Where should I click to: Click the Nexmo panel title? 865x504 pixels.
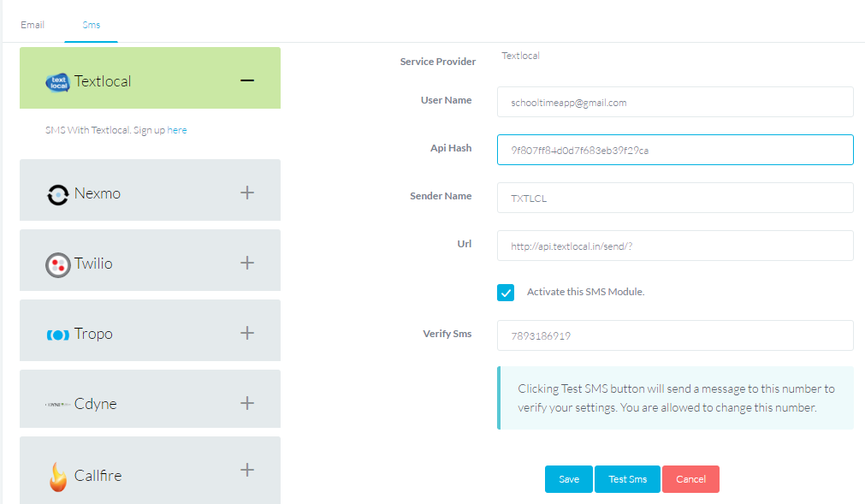[98, 193]
